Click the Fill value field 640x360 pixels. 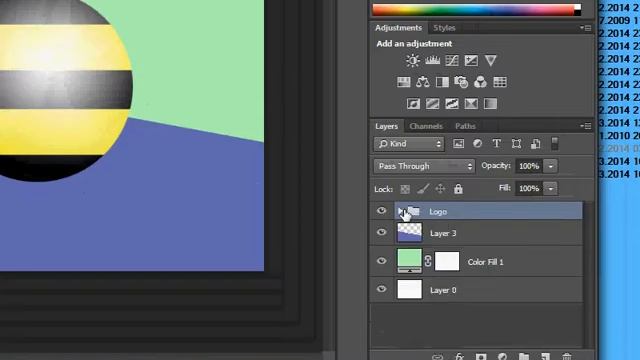[x=529, y=189]
